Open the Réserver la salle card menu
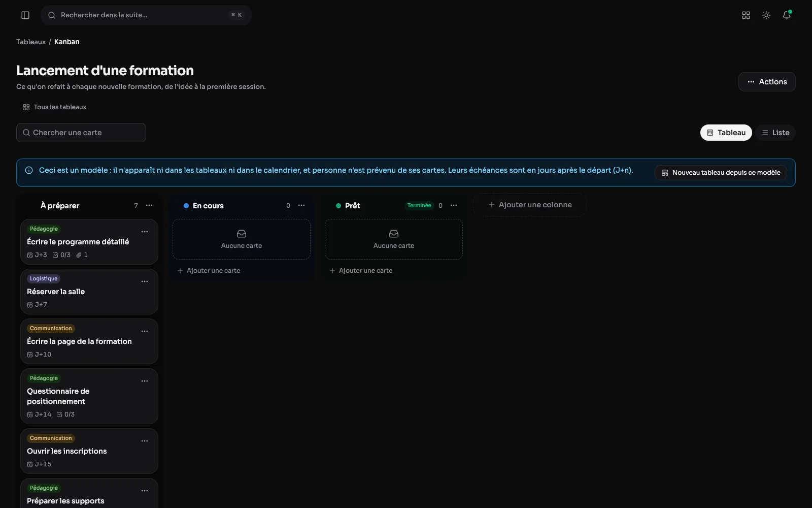The image size is (812, 508). 145,281
